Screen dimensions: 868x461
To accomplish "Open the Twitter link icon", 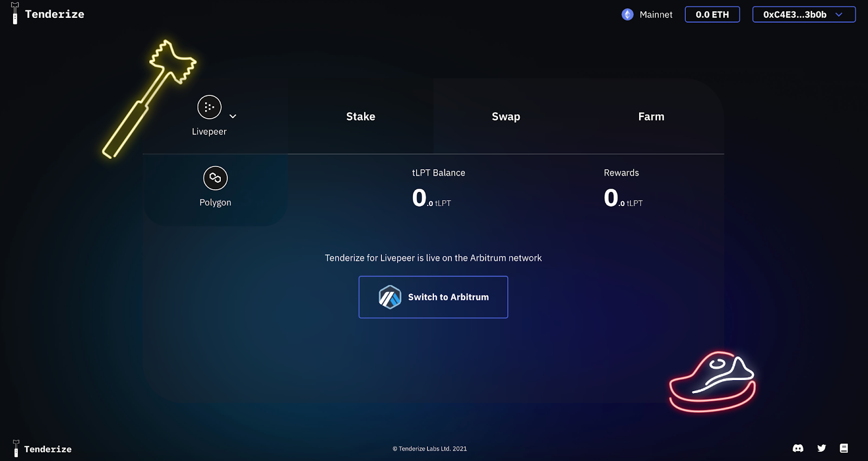I will click(x=821, y=448).
